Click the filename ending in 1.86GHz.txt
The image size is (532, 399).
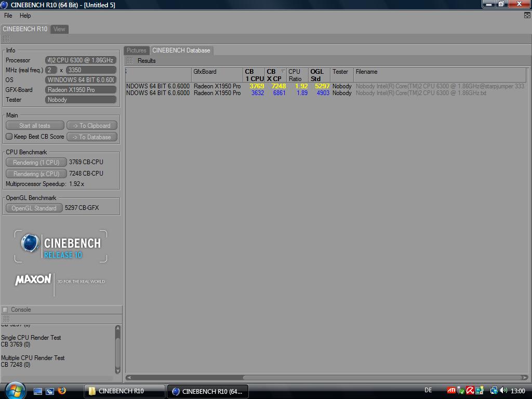tap(421, 93)
